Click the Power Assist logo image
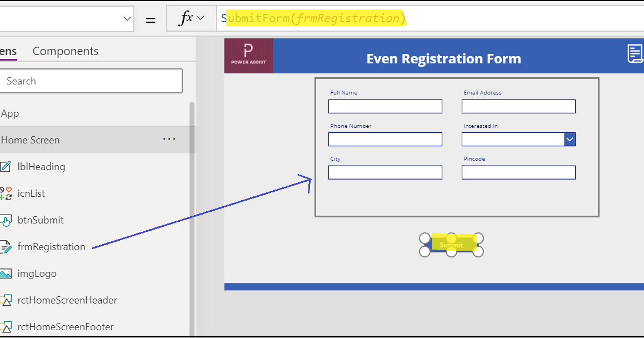644x338 pixels. pyautogui.click(x=248, y=56)
